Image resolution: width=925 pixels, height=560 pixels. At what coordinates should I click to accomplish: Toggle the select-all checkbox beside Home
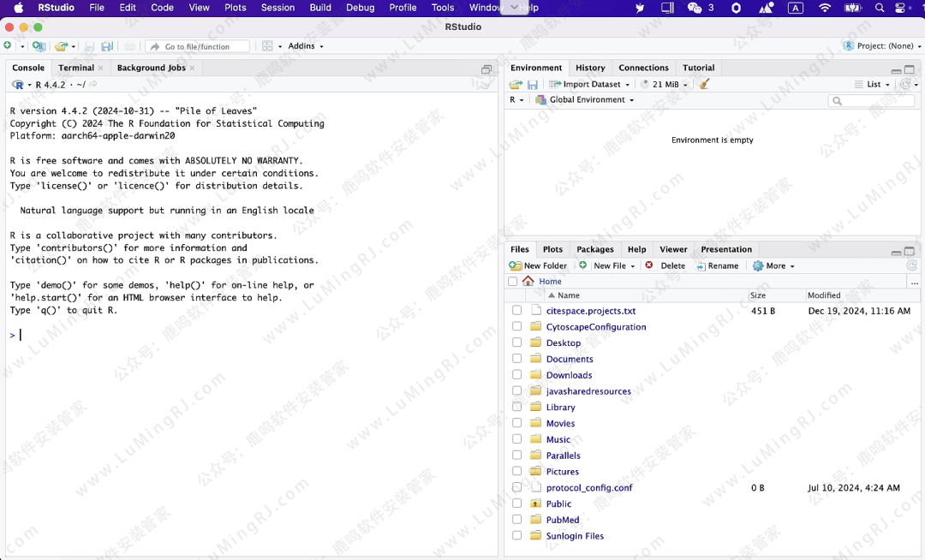[x=512, y=281]
